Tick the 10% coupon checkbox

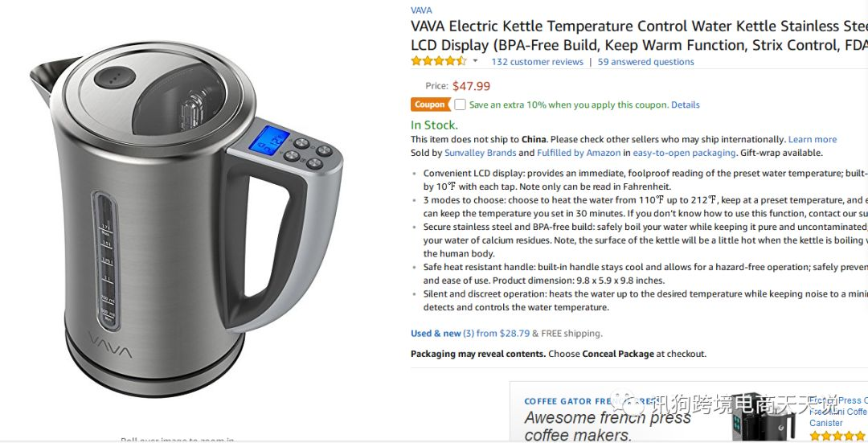pyautogui.click(x=460, y=105)
